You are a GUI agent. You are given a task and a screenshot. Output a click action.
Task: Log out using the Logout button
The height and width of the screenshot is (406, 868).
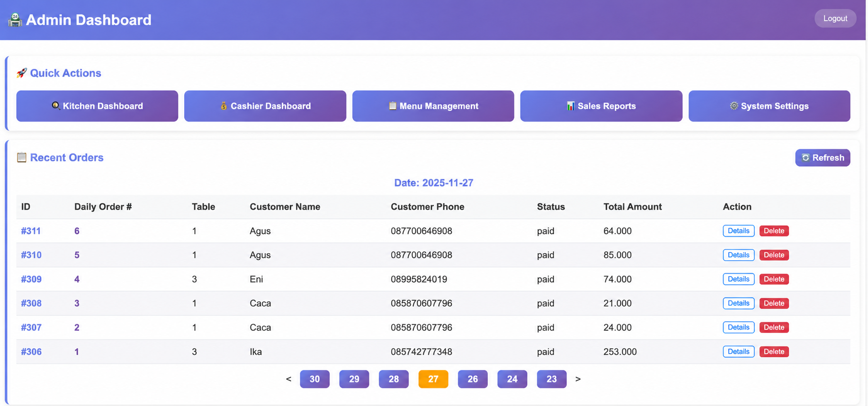point(835,18)
